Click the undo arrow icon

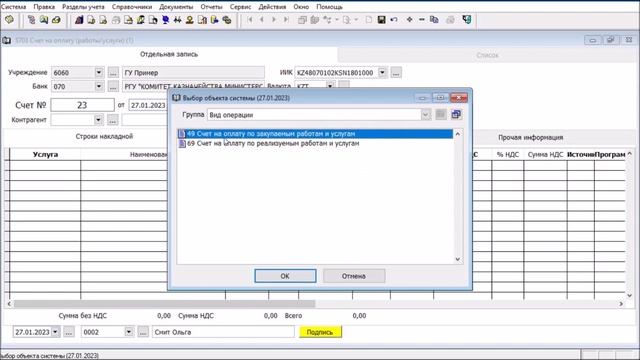[x=393, y=20]
